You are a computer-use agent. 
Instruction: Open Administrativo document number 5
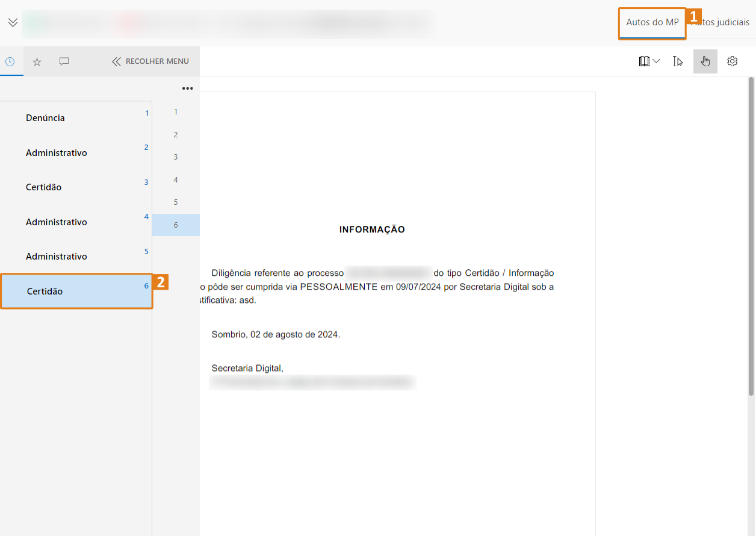point(56,257)
